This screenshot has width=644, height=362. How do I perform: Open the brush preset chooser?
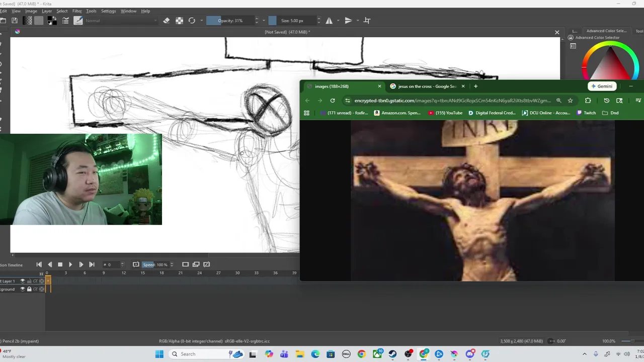[x=78, y=21]
